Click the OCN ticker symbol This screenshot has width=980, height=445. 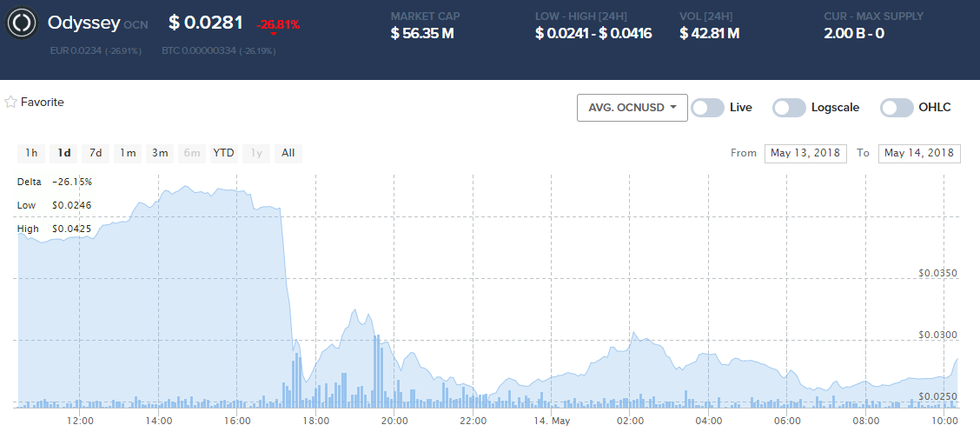(136, 25)
